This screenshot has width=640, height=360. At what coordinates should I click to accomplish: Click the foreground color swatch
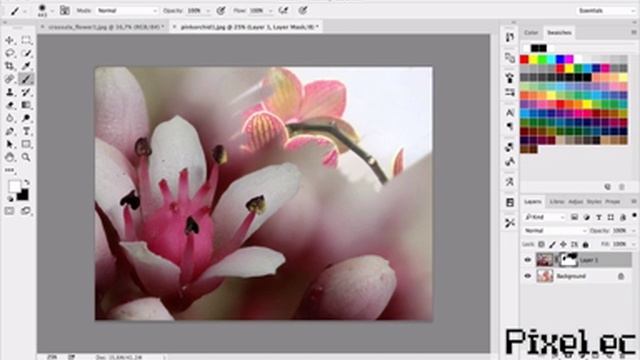(x=14, y=187)
